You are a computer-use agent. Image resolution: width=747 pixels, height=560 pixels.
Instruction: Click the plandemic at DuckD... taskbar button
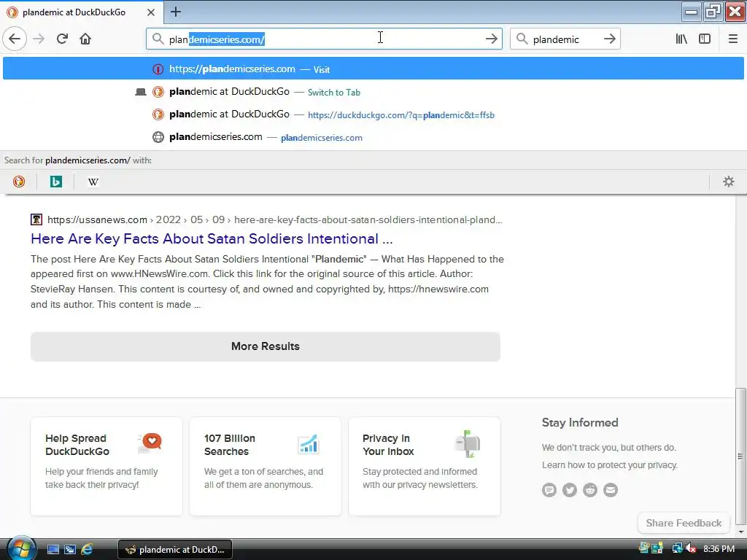tap(175, 550)
